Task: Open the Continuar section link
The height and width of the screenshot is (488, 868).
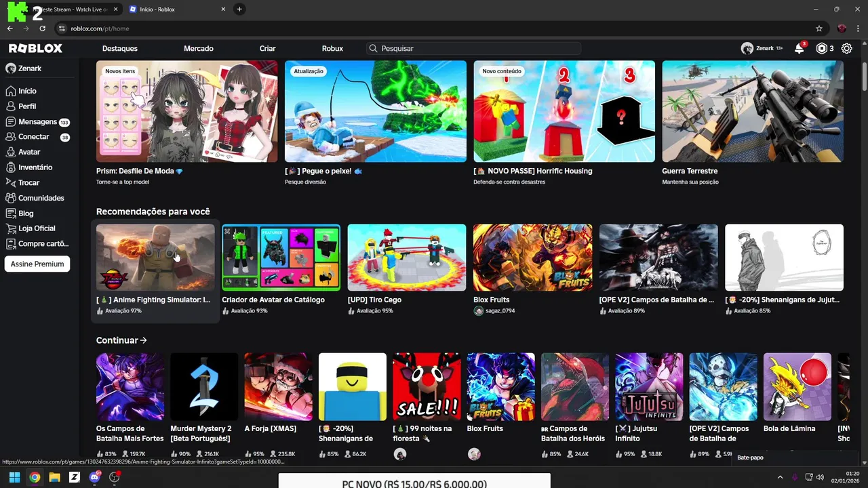Action: 121,340
